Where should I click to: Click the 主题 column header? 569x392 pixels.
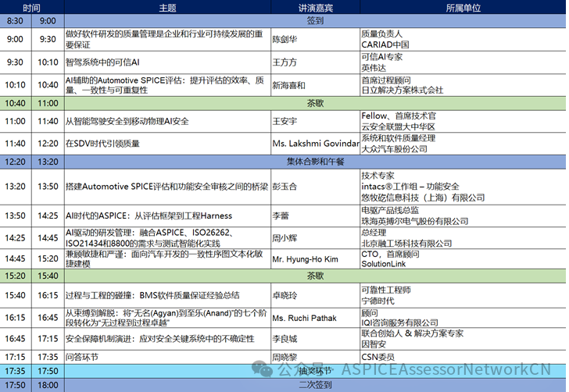(167, 8)
